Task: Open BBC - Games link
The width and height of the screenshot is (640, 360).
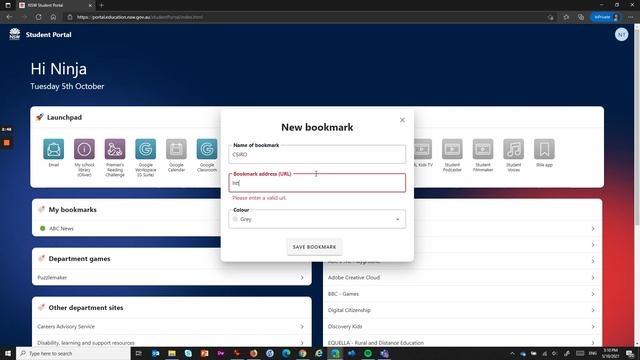Action: (343, 294)
